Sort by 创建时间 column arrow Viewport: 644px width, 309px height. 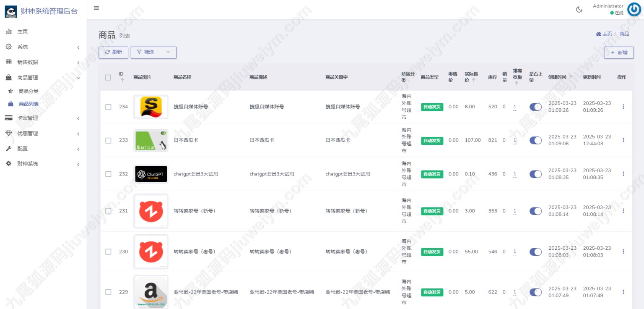571,77
